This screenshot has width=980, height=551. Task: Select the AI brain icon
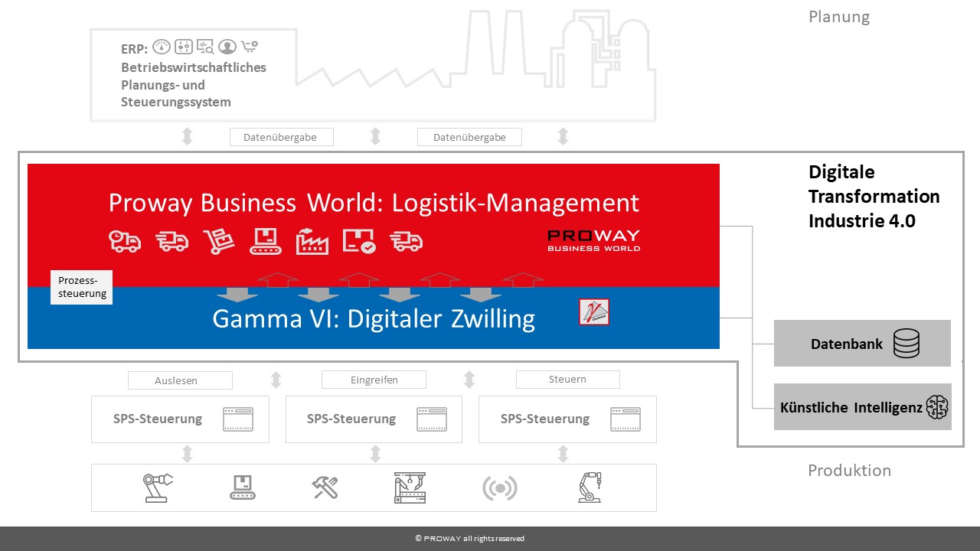[937, 407]
